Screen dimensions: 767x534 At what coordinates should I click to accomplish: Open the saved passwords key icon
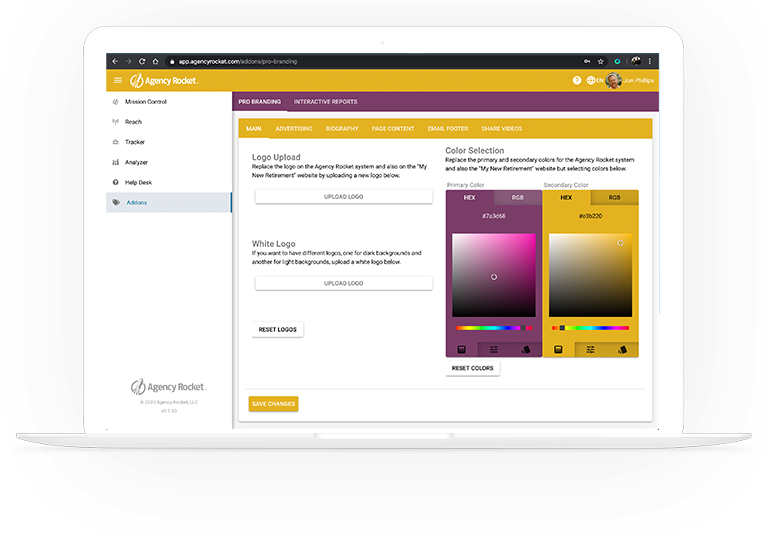tap(587, 61)
